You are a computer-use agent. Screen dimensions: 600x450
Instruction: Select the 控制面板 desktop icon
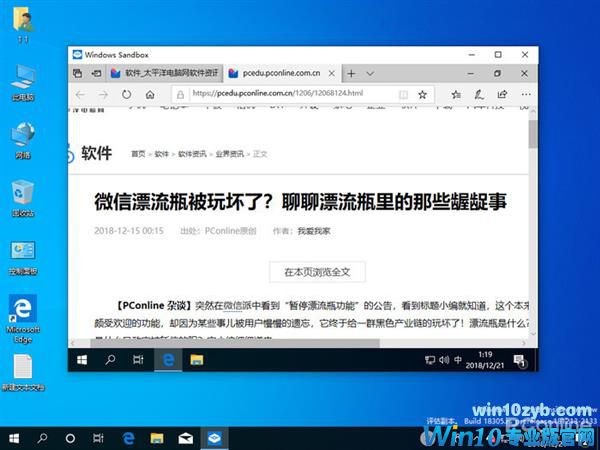(x=23, y=258)
